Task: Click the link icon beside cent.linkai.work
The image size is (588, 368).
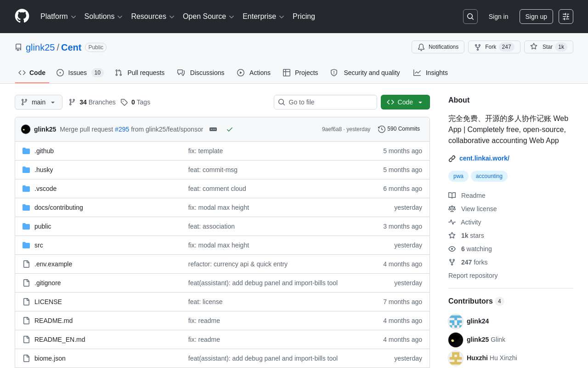Action: (452, 159)
